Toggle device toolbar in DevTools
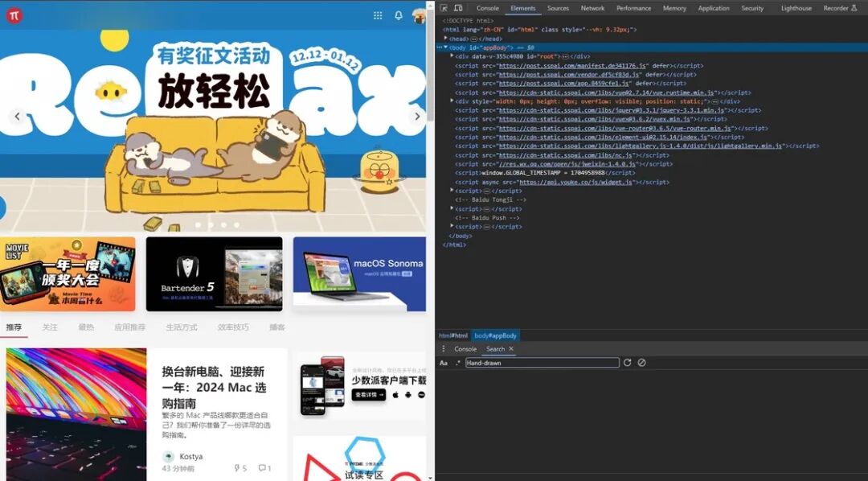Image resolution: width=868 pixels, height=481 pixels. (x=458, y=8)
